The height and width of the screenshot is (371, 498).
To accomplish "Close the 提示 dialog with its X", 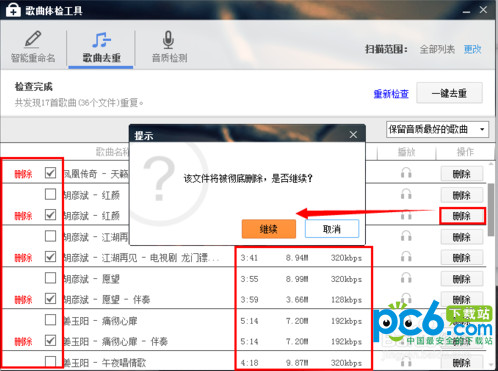I will pos(353,135).
